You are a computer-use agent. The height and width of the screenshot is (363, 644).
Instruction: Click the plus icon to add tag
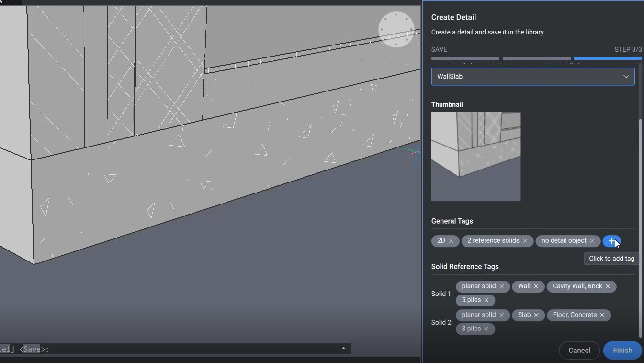pyautogui.click(x=611, y=241)
